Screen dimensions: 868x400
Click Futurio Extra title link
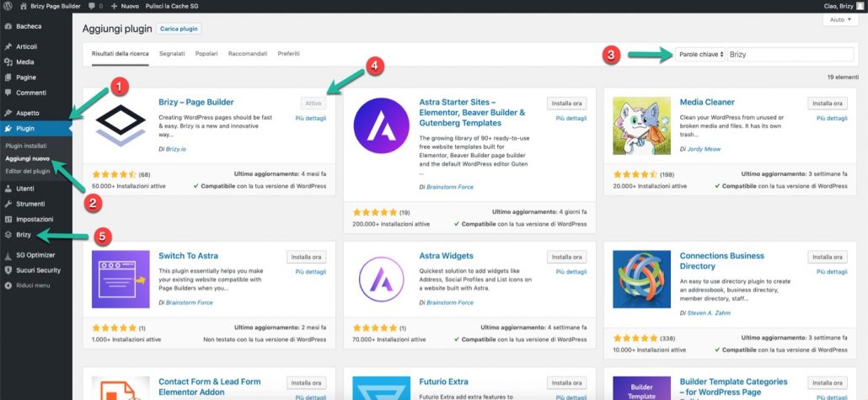coord(443,381)
